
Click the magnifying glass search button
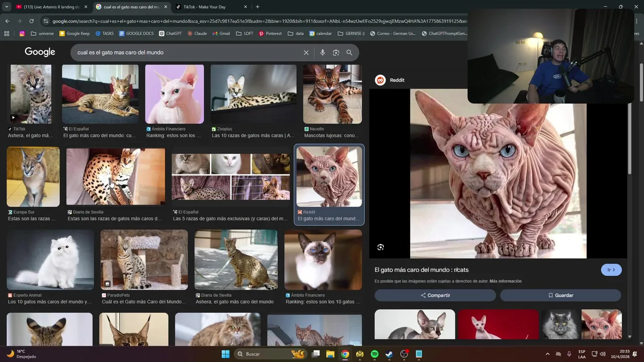(x=349, y=52)
